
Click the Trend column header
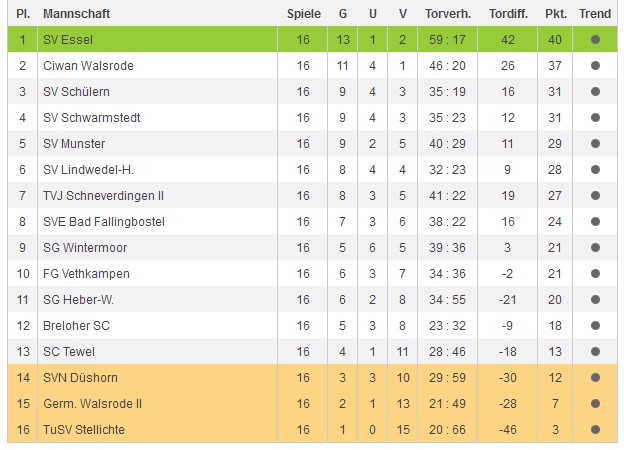coord(595,14)
